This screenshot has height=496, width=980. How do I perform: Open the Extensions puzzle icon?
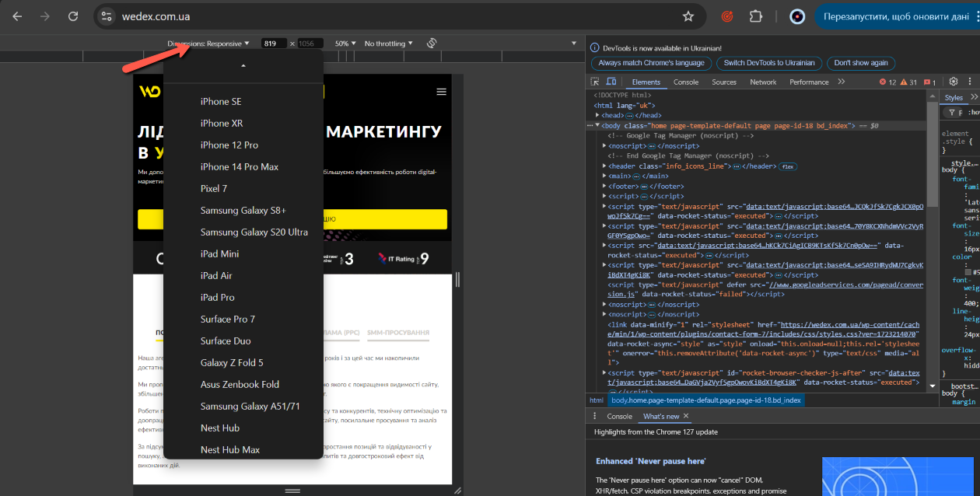coord(755,16)
